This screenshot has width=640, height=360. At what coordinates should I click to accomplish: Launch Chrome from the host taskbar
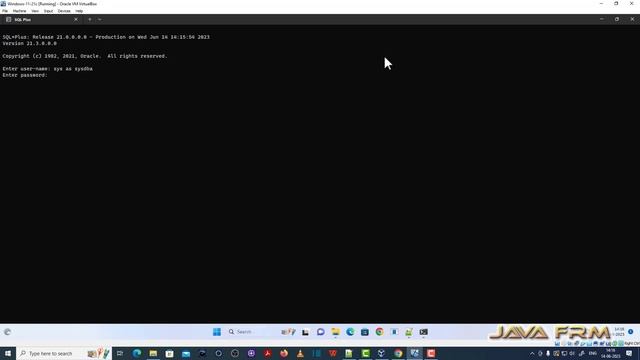click(398, 353)
